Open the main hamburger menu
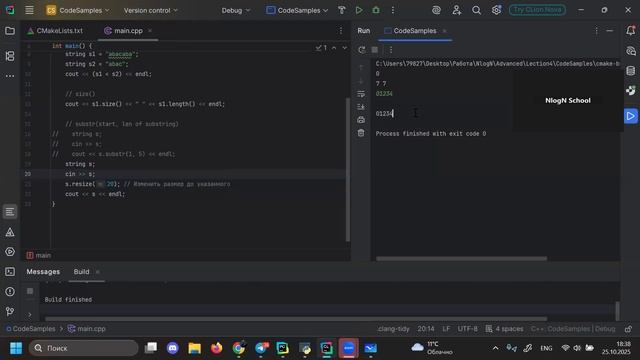The height and width of the screenshot is (360, 640). click(x=29, y=10)
